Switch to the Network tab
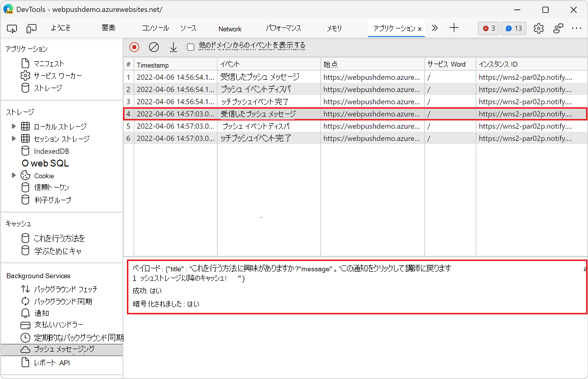588x379 pixels. [229, 28]
